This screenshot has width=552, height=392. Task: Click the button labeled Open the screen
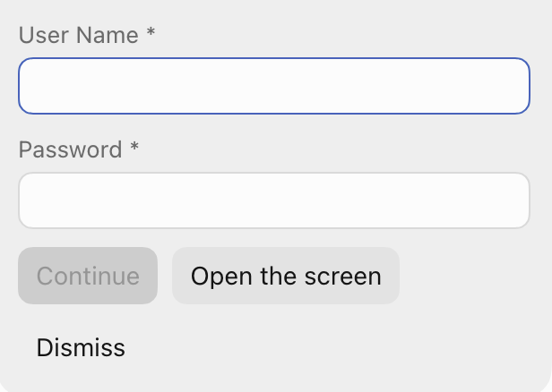pos(286,276)
